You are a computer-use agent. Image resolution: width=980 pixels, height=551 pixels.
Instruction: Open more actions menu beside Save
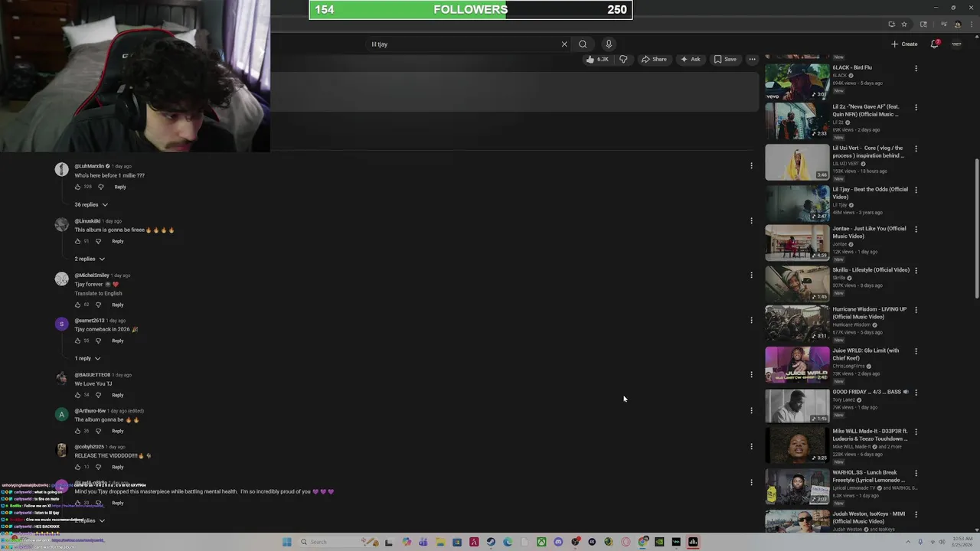tap(752, 59)
